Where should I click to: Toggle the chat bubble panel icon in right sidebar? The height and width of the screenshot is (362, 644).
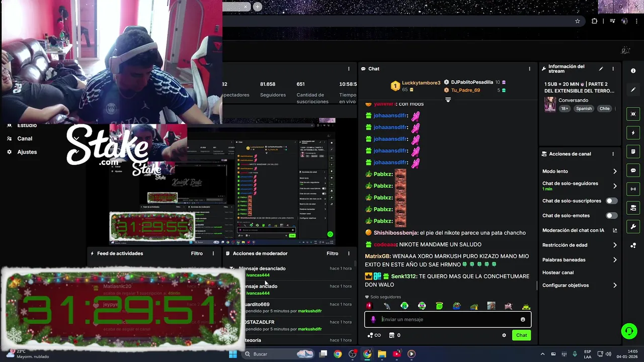(633, 170)
